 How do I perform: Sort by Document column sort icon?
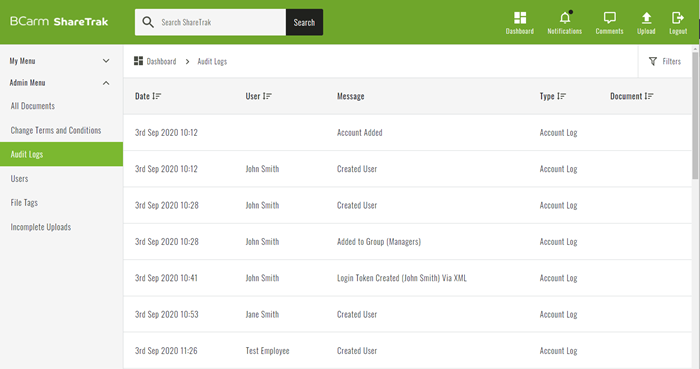649,96
